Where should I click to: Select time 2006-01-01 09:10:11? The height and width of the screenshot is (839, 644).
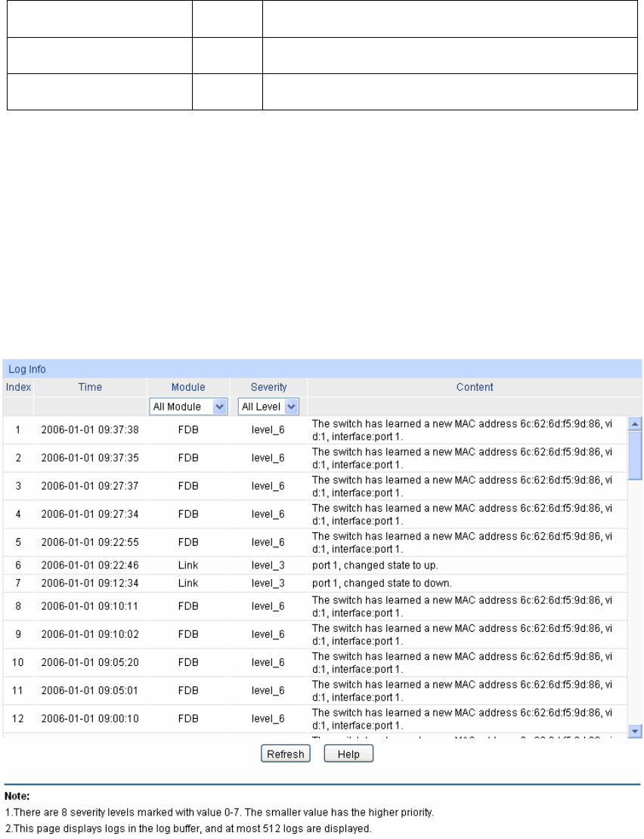(90, 606)
